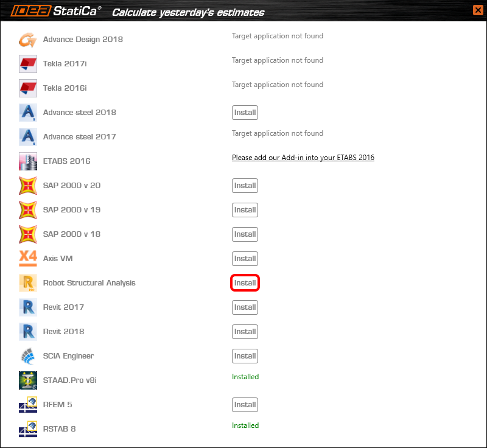Click the SAP 2000 v 20 icon

27,186
